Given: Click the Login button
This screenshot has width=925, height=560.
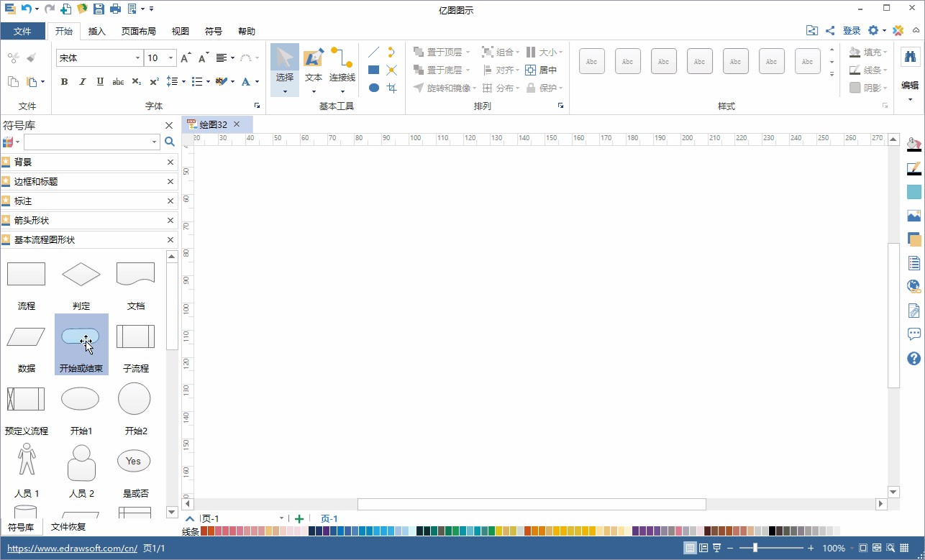Looking at the screenshot, I should 852,31.
